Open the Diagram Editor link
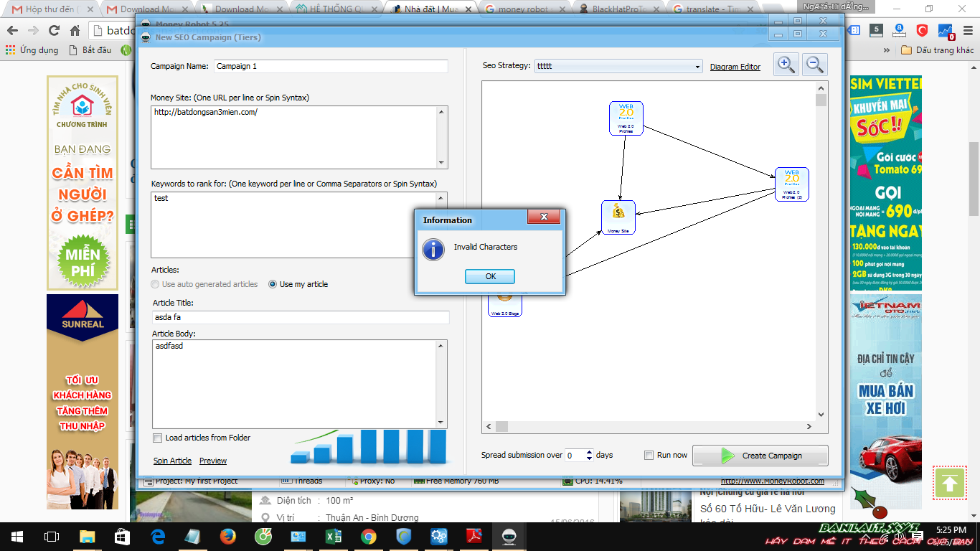The image size is (980, 551). tap(735, 67)
